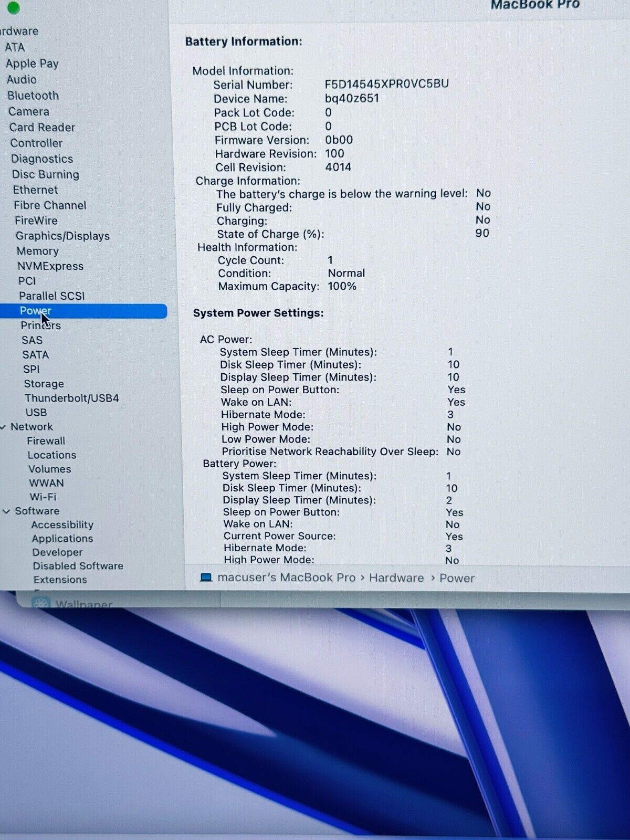Open Wi-Fi under Network
The image size is (630, 840).
point(43,497)
